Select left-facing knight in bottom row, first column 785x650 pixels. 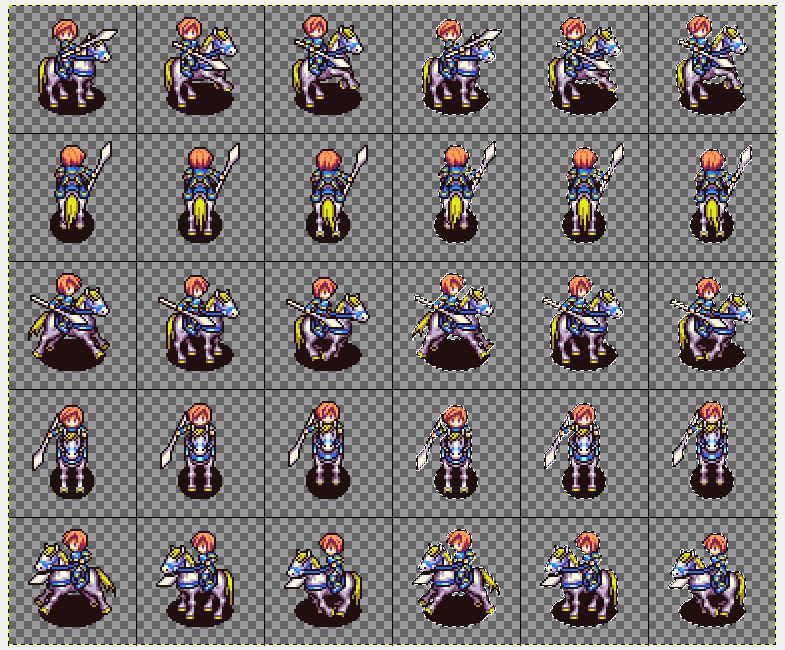tap(72, 578)
